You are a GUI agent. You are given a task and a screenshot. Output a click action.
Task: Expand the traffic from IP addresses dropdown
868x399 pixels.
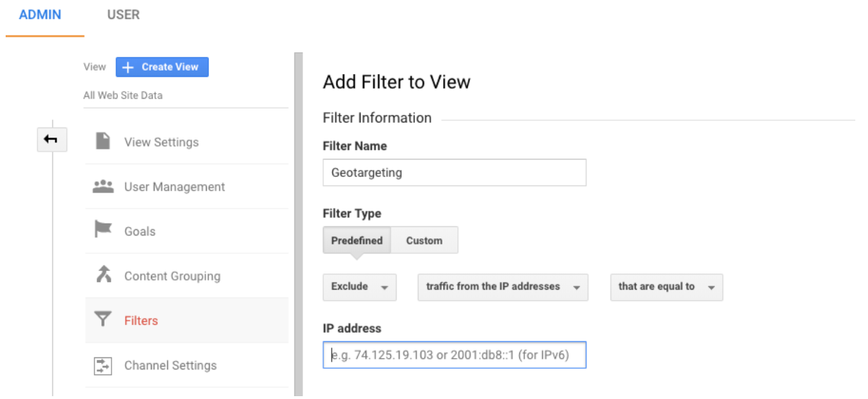502,287
